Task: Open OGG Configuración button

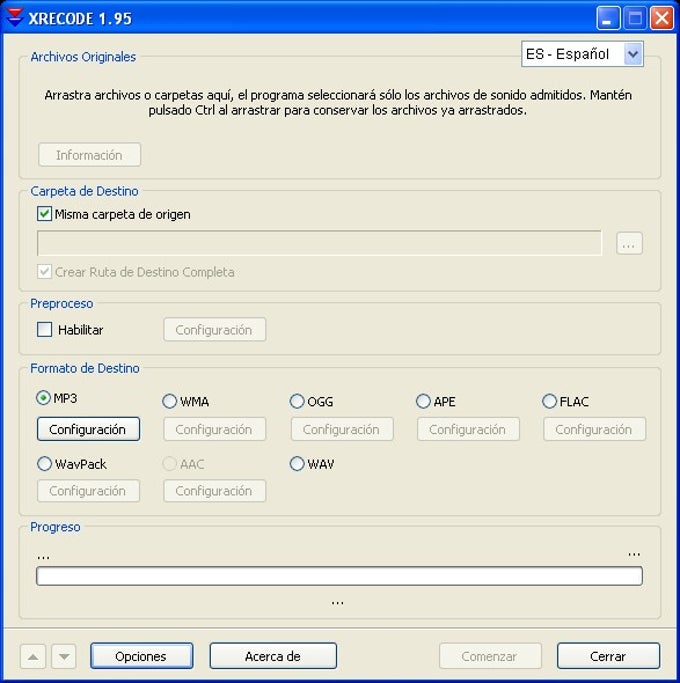Action: 342,429
